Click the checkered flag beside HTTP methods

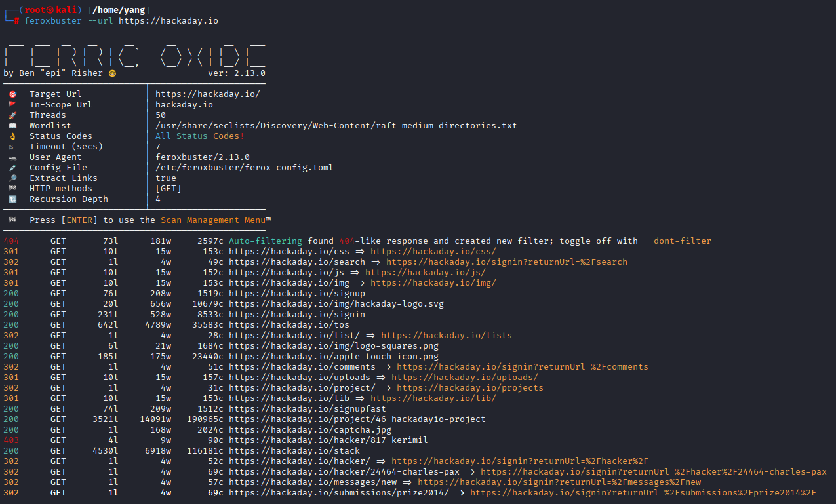[x=12, y=189]
